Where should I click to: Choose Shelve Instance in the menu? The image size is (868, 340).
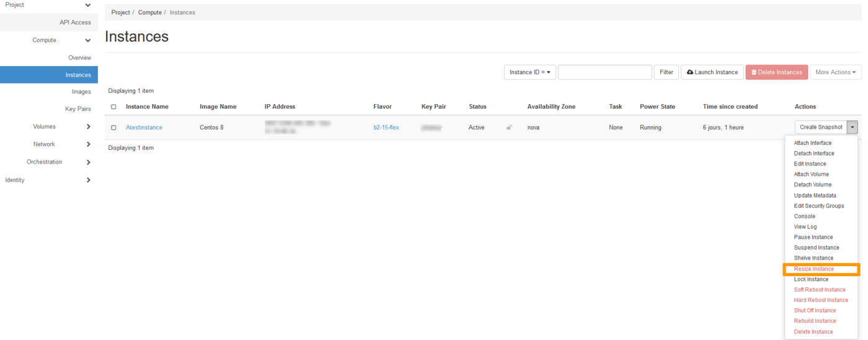tap(813, 258)
